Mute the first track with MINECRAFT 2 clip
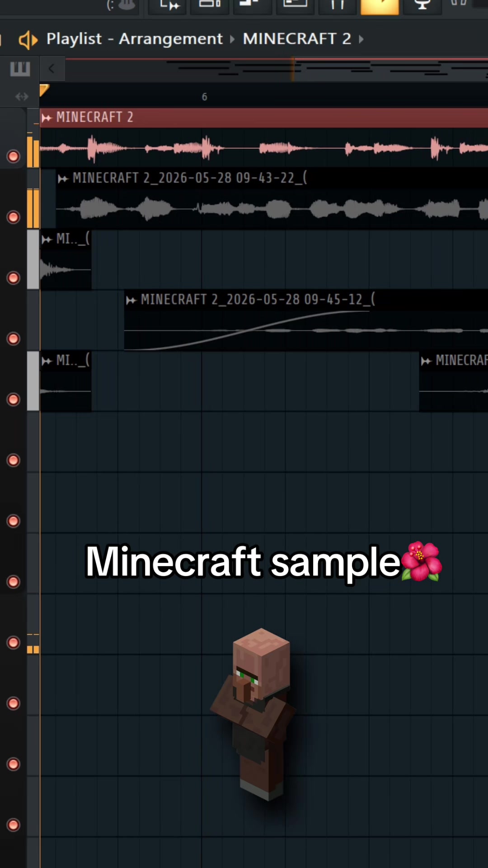The width and height of the screenshot is (488, 868). 14,156
